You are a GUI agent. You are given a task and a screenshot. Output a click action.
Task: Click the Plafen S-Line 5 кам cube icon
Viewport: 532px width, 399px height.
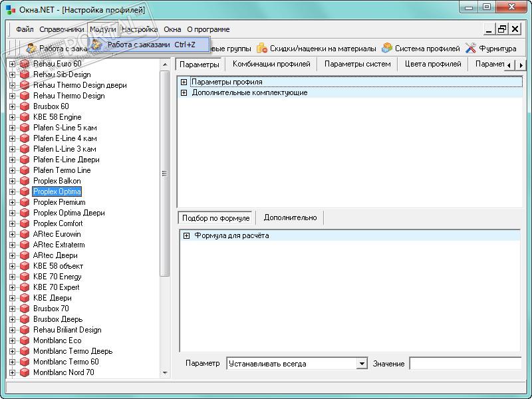click(25, 128)
